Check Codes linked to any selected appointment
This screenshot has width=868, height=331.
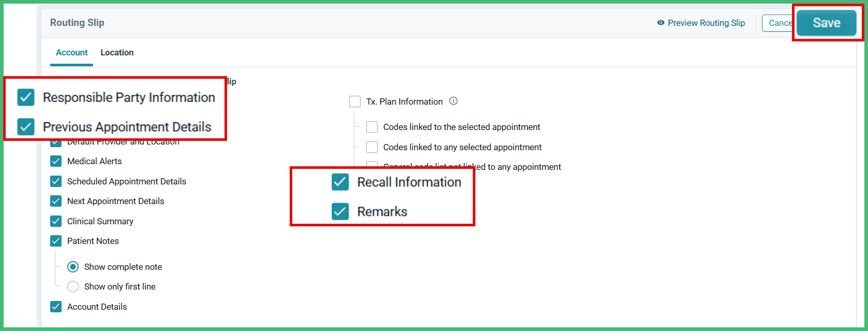372,147
